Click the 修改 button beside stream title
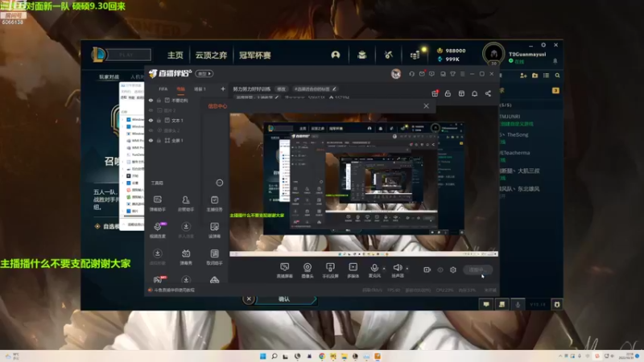This screenshot has height=362, width=644. [x=281, y=89]
